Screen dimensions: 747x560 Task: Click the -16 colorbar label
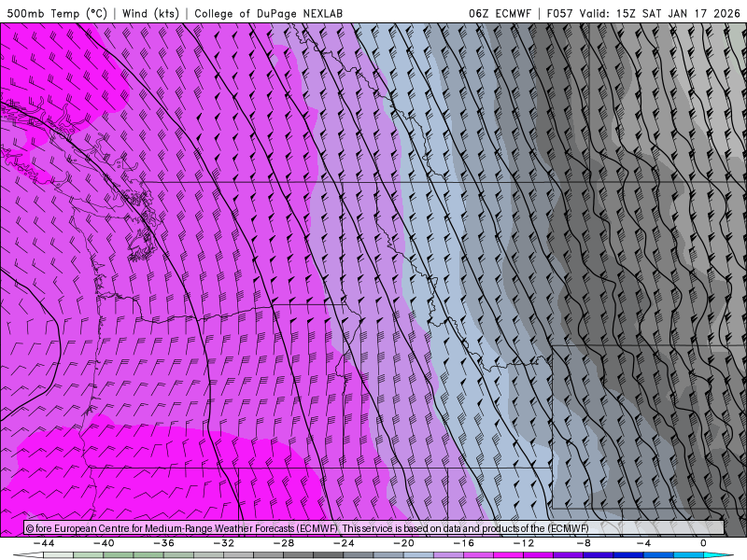(464, 543)
